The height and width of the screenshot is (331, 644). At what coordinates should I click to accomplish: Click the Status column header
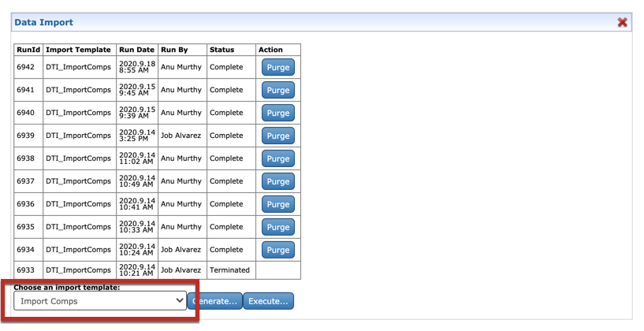221,50
